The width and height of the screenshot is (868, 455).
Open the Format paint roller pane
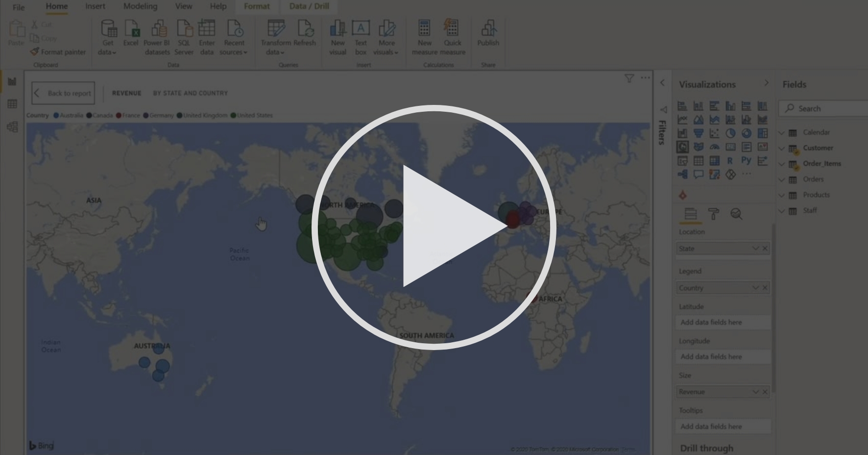pyautogui.click(x=715, y=215)
